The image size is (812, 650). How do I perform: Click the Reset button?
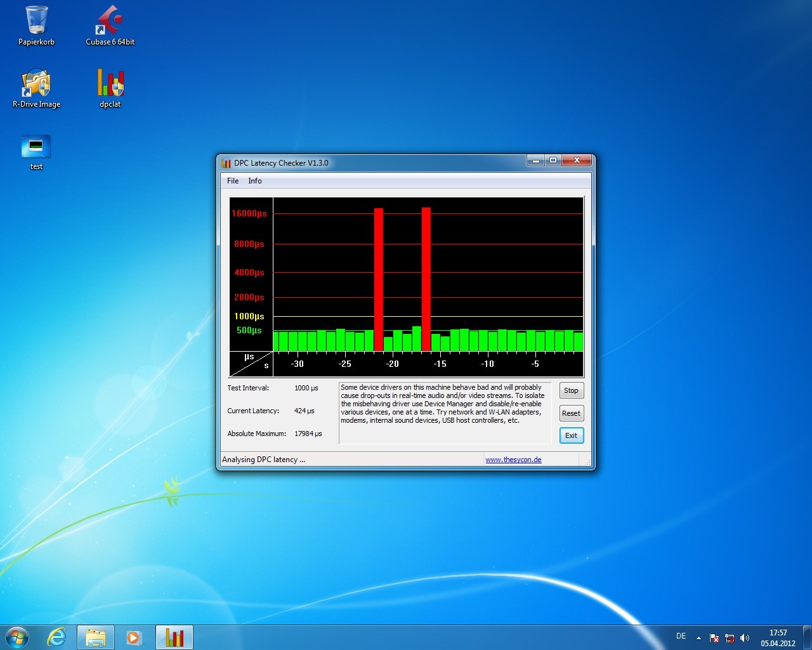tap(571, 413)
